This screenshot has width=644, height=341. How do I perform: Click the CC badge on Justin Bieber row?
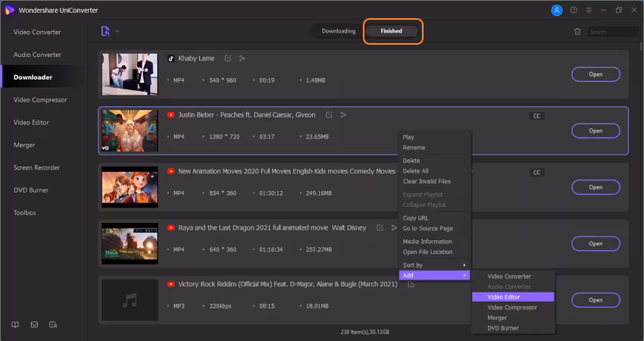point(537,116)
